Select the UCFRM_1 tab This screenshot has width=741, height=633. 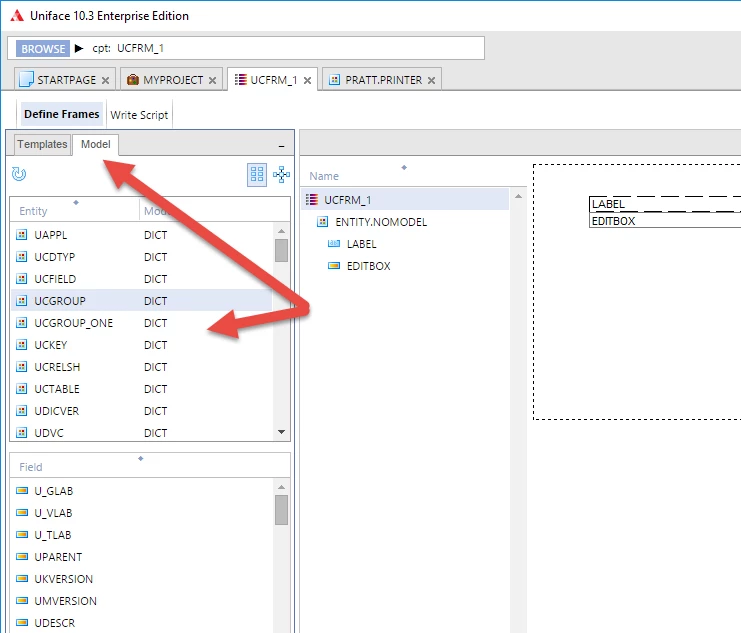272,79
